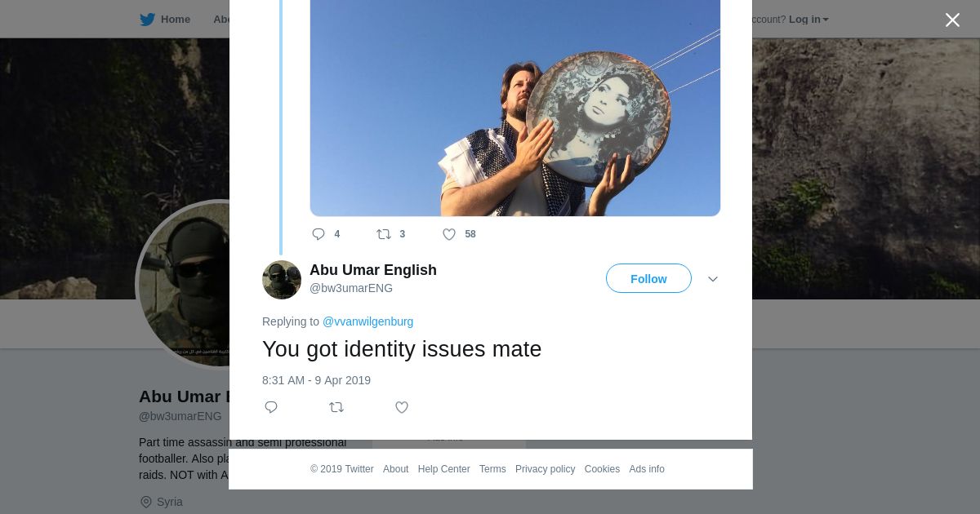
Task: Retweet the parent tweet with 3 retweets
Action: pos(384,234)
